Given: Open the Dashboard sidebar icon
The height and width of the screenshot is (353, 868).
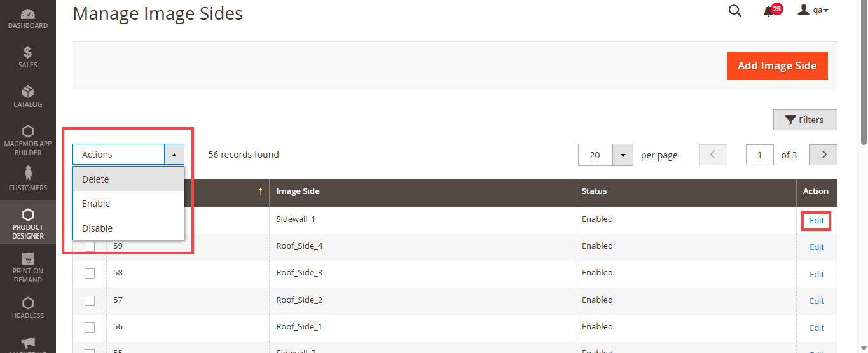Looking at the screenshot, I should (27, 14).
